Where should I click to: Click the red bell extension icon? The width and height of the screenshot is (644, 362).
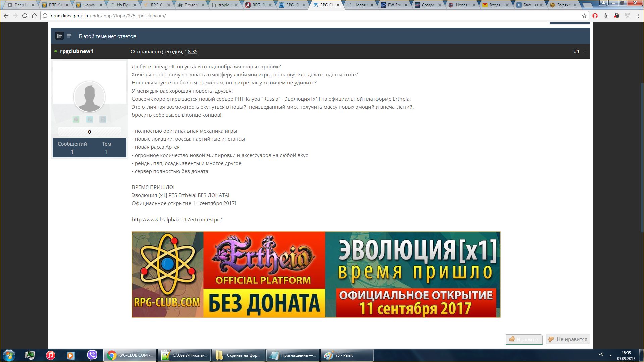click(616, 16)
